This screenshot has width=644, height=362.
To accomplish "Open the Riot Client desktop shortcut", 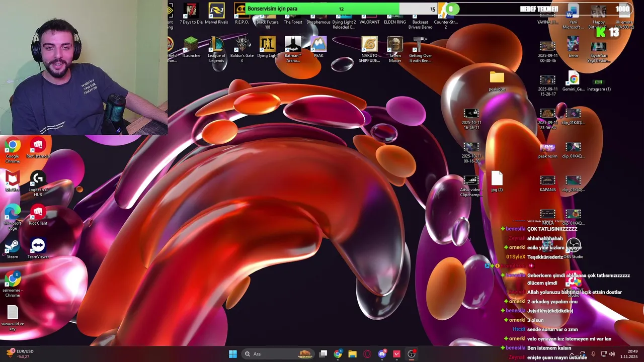I will (38, 215).
